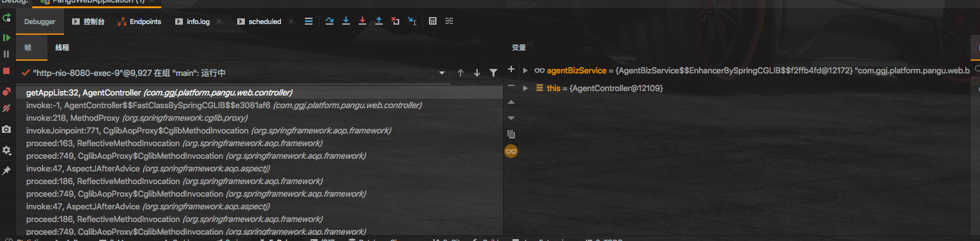The width and height of the screenshot is (980, 241).
Task: Toggle Mute Breakpoints
Action: (x=6, y=108)
